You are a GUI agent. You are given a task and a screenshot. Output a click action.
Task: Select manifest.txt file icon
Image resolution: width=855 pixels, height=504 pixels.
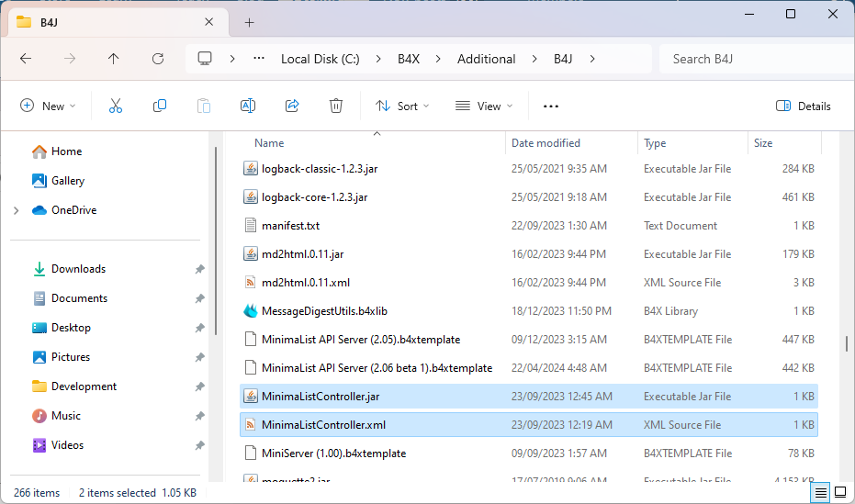coord(251,225)
